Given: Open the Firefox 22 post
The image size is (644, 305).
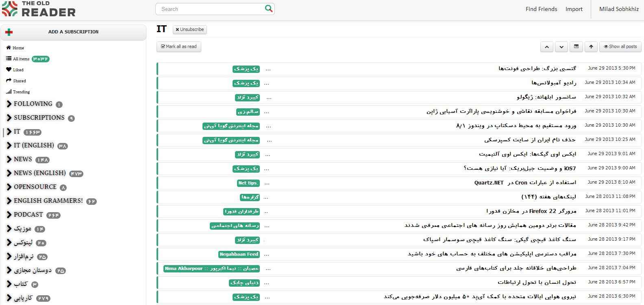Looking at the screenshot, I should [x=531, y=211].
